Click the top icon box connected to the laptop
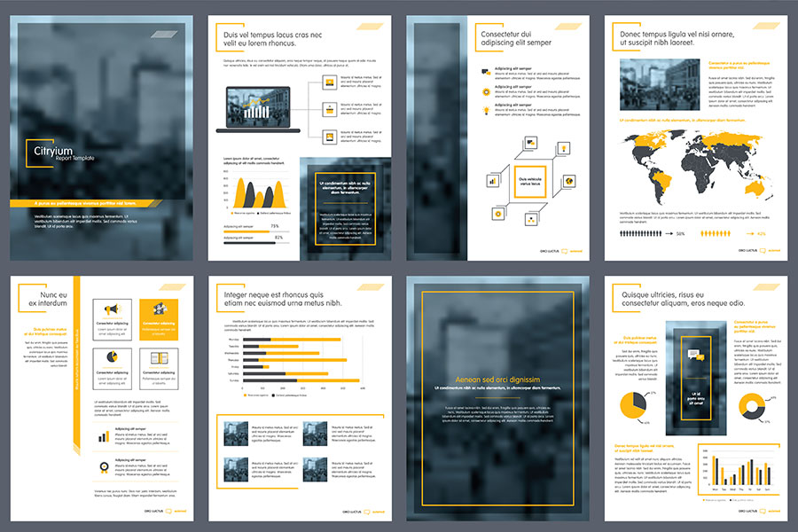 329,82
